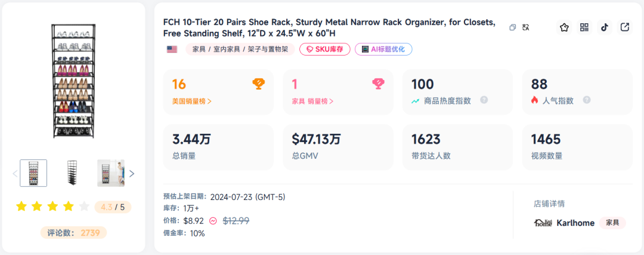Click the SKU库存 button

(325, 50)
